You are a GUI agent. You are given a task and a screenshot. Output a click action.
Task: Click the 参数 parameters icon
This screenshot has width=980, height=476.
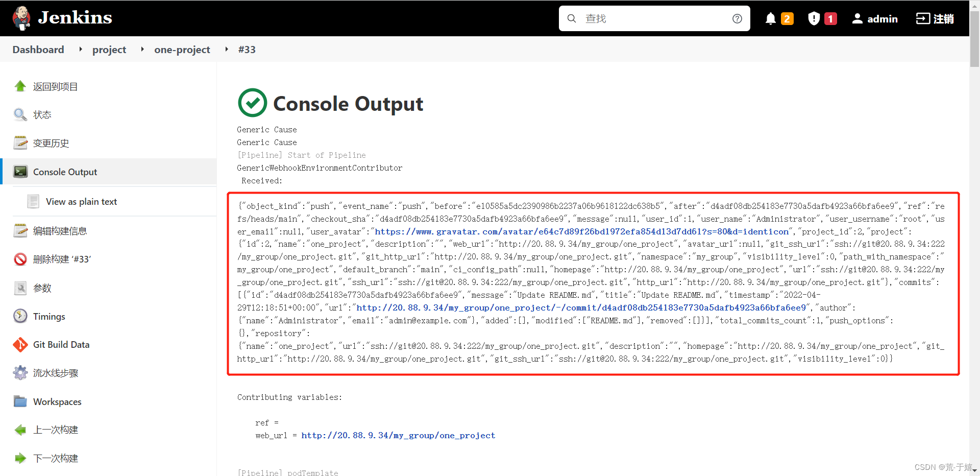(20, 288)
